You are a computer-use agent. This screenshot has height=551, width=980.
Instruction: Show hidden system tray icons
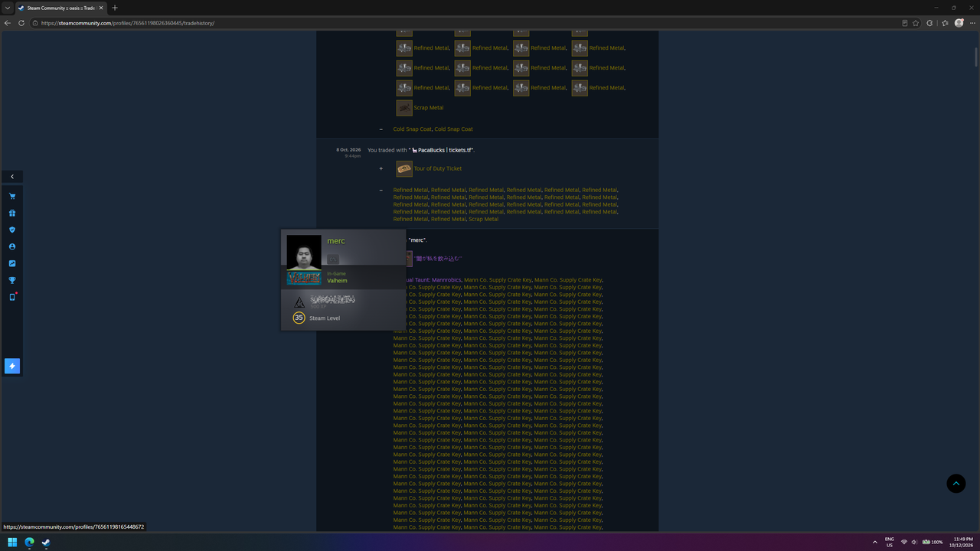pyautogui.click(x=875, y=543)
